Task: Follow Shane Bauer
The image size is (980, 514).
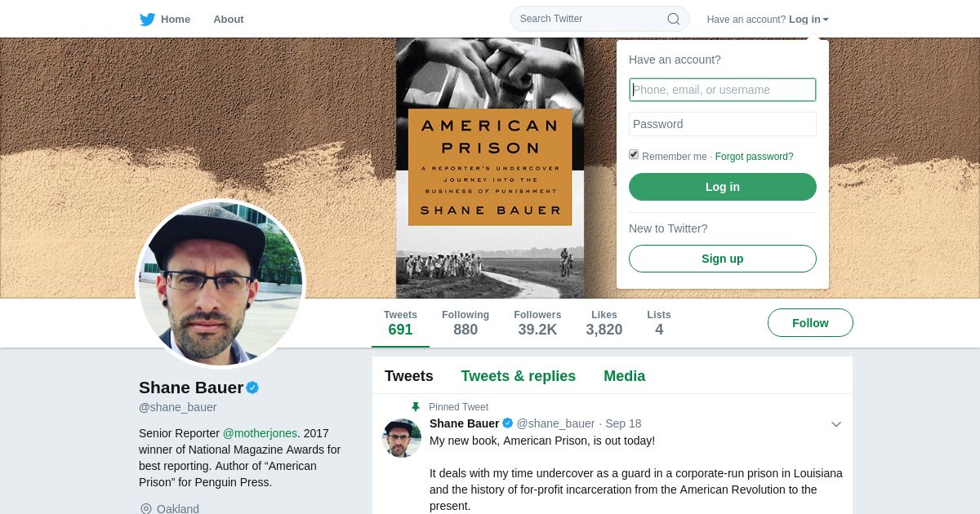Action: tap(810, 323)
